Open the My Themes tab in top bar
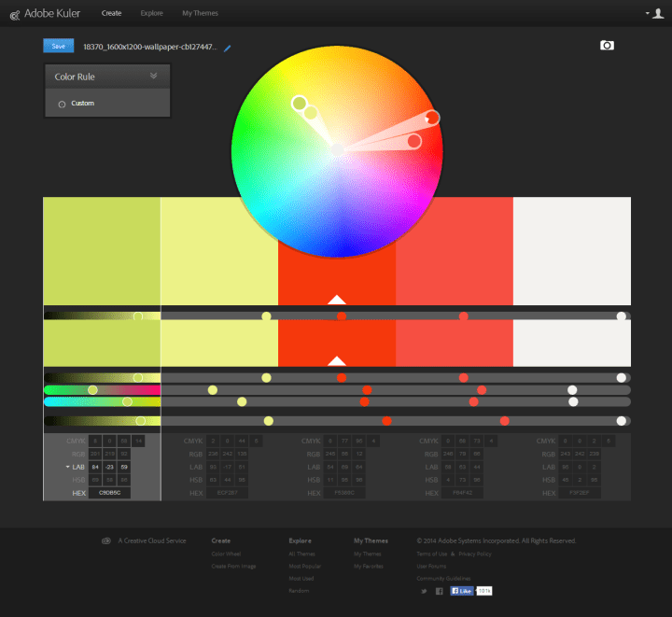 (200, 13)
